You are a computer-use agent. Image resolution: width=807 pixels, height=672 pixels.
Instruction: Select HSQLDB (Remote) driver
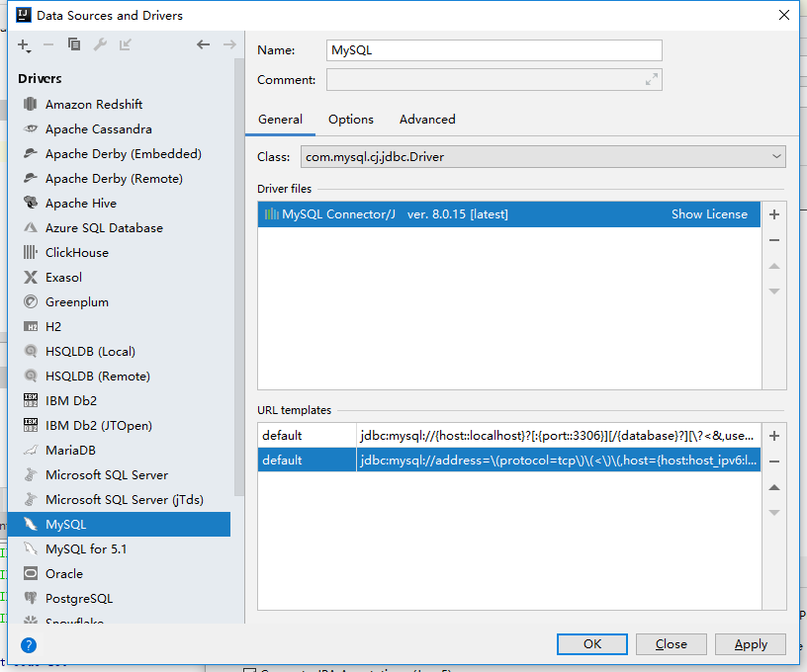click(120, 376)
